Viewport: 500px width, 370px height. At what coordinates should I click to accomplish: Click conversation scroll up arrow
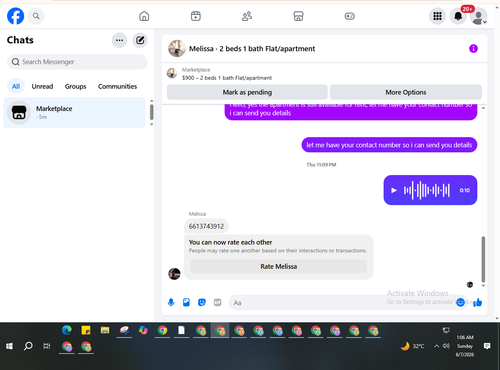(x=483, y=108)
